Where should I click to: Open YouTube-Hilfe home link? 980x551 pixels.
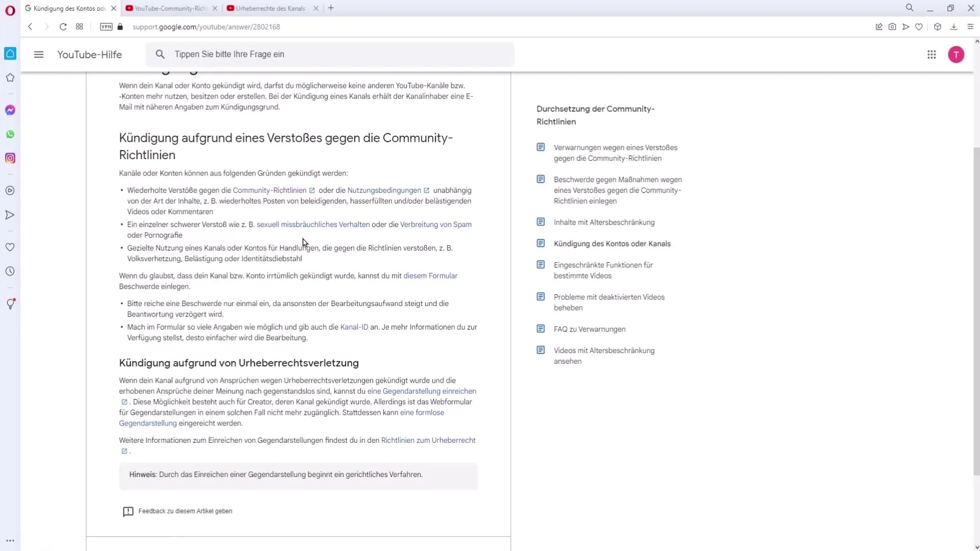89,55
